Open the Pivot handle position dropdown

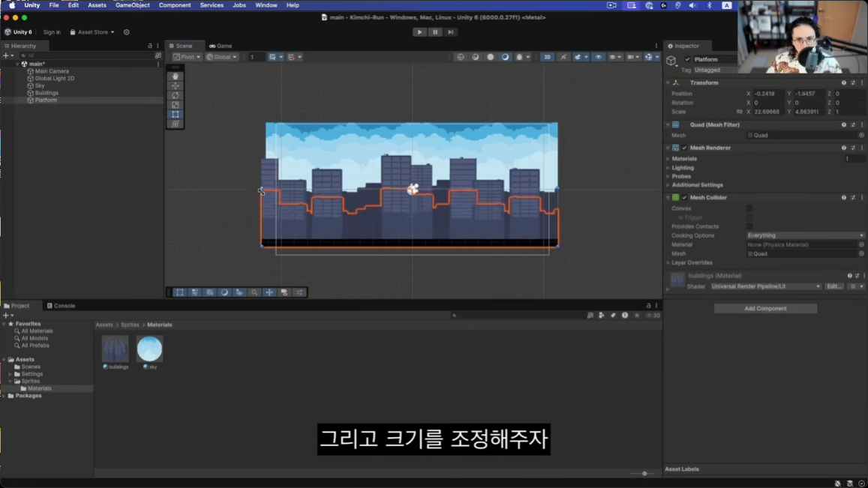click(187, 57)
